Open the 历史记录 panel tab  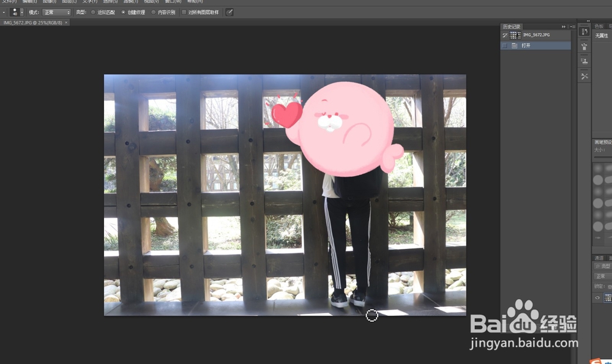512,26
